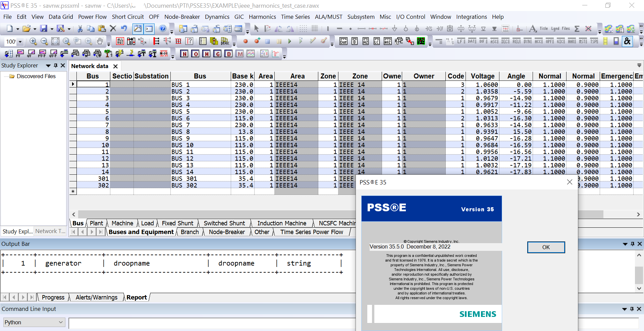644x331 pixels.
Task: Open the Network data window list arrow
Action: tap(639, 65)
